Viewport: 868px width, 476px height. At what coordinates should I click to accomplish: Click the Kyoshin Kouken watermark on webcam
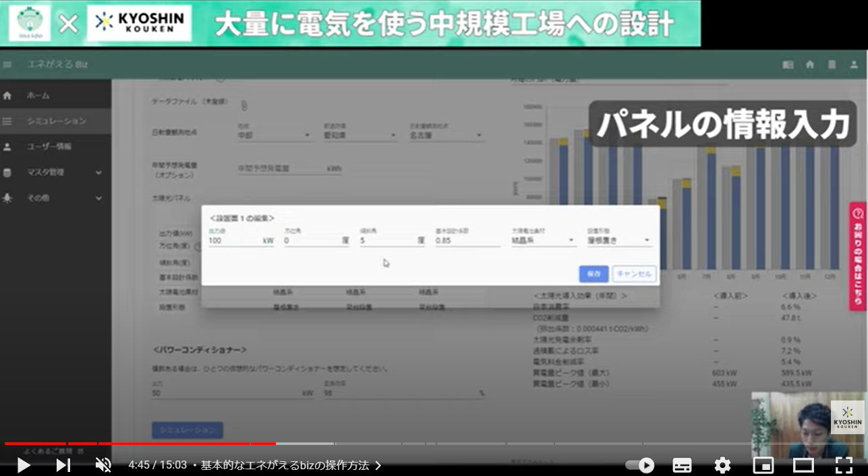click(848, 418)
